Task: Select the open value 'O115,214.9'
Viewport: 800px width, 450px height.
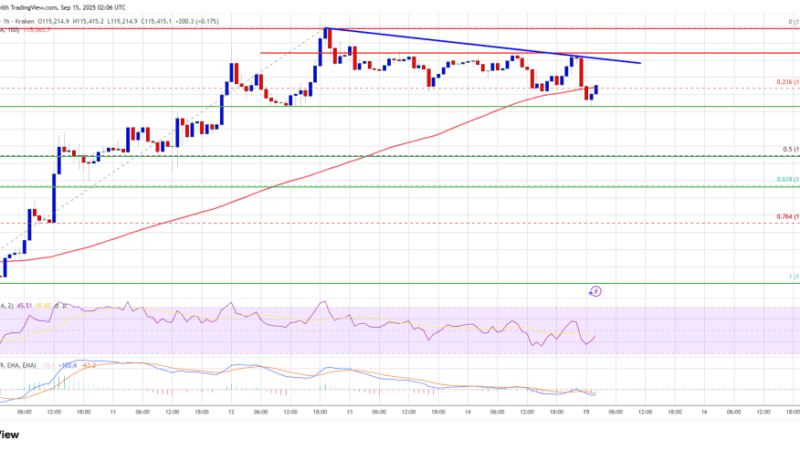Action: click(55, 21)
